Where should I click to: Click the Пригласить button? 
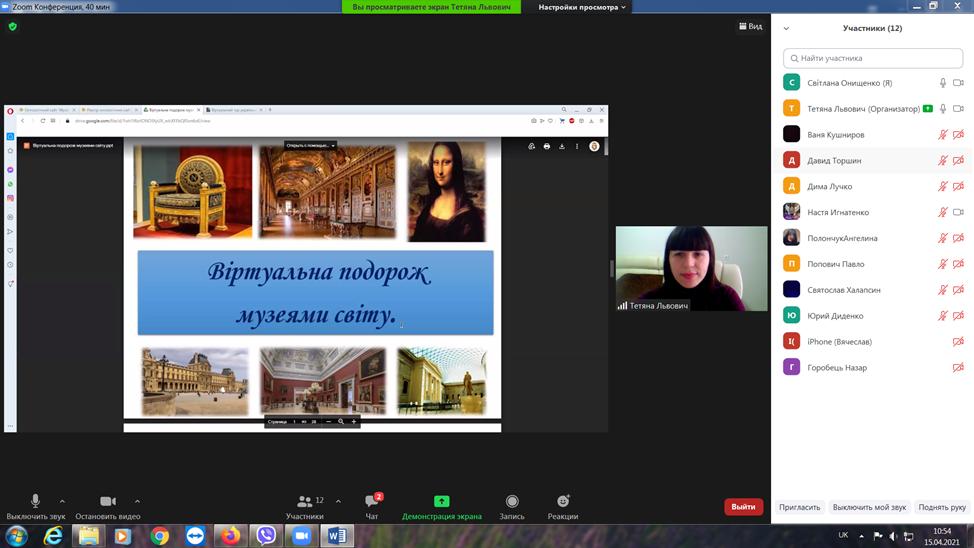(x=799, y=507)
